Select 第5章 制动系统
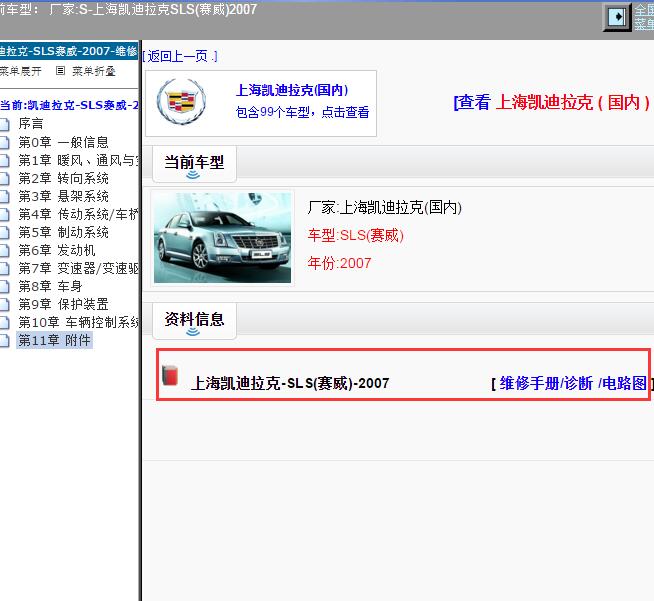Image resolution: width=654 pixels, height=601 pixels. pos(63,232)
